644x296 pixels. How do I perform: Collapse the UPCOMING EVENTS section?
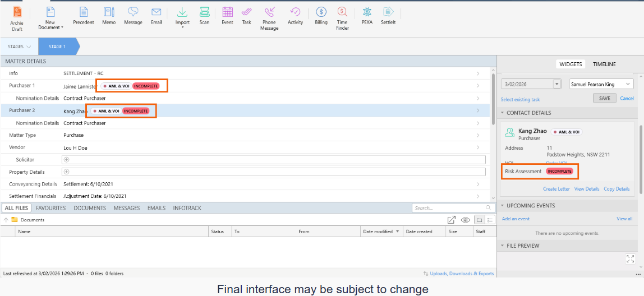pyautogui.click(x=502, y=206)
